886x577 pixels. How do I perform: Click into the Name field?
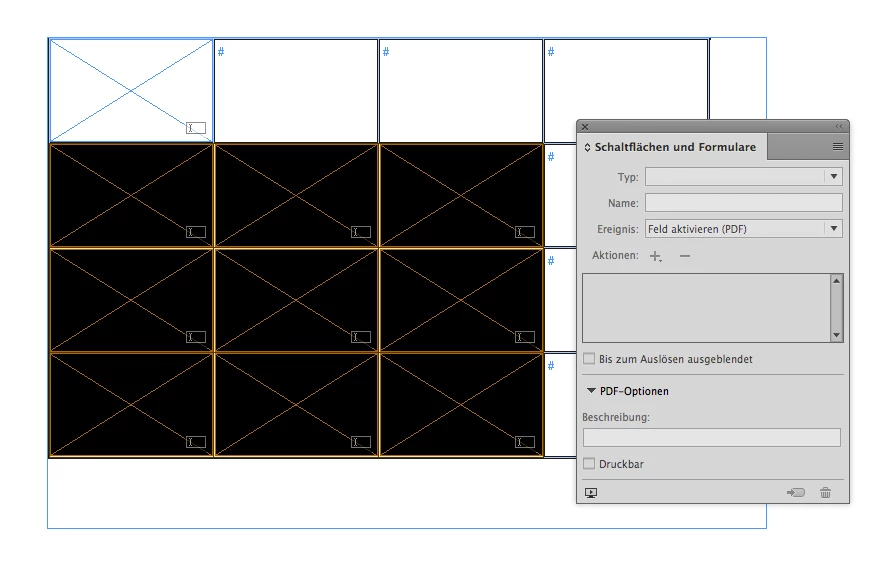click(x=744, y=203)
